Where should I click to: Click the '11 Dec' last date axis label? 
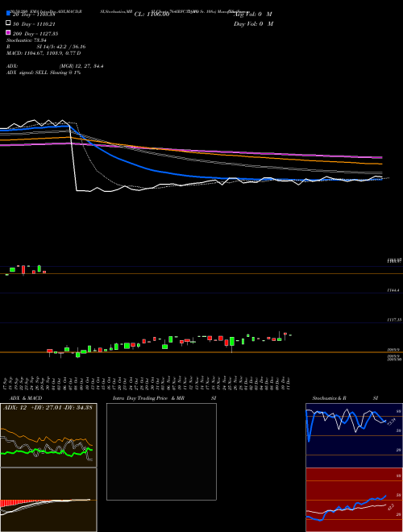[288, 382]
